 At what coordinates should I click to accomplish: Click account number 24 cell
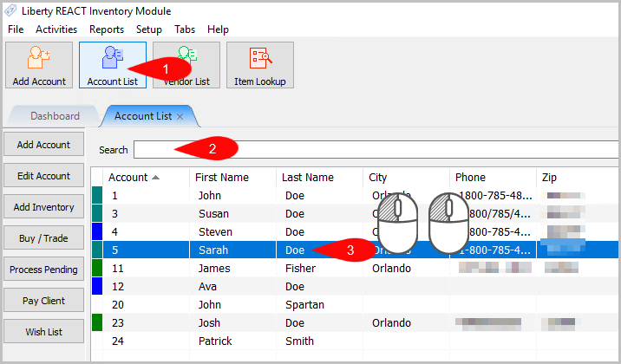coord(146,341)
